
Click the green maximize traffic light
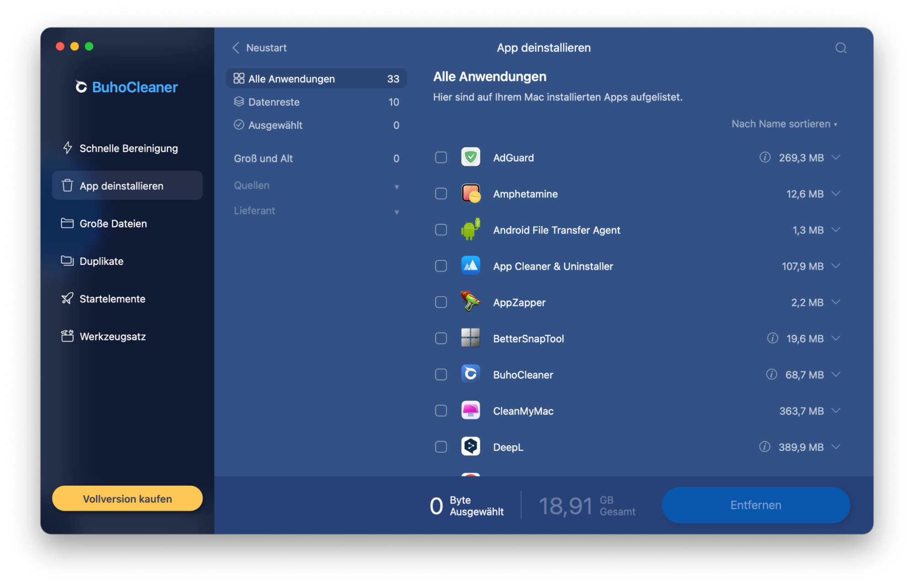pyautogui.click(x=90, y=46)
